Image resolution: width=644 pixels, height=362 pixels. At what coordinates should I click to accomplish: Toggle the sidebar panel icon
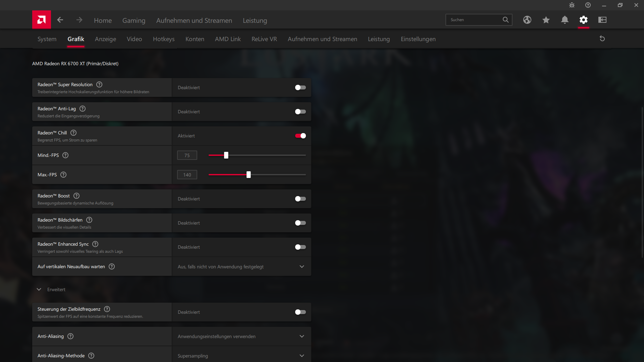tap(602, 20)
